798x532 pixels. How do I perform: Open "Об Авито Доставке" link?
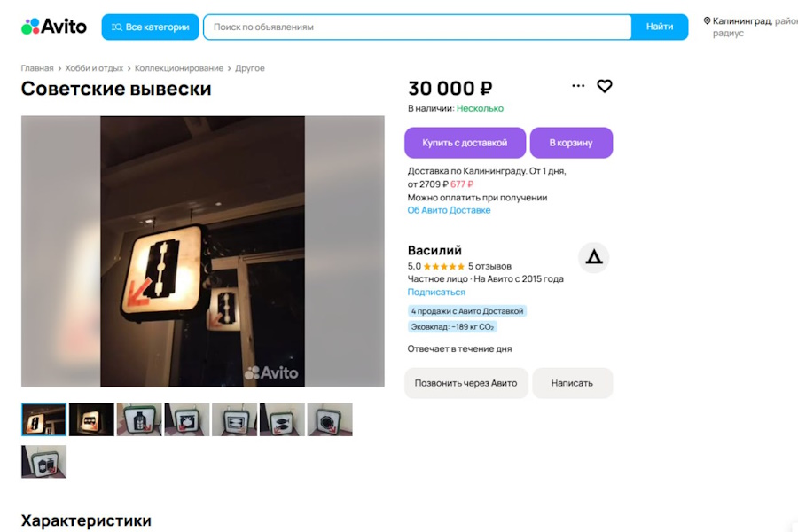[449, 211]
